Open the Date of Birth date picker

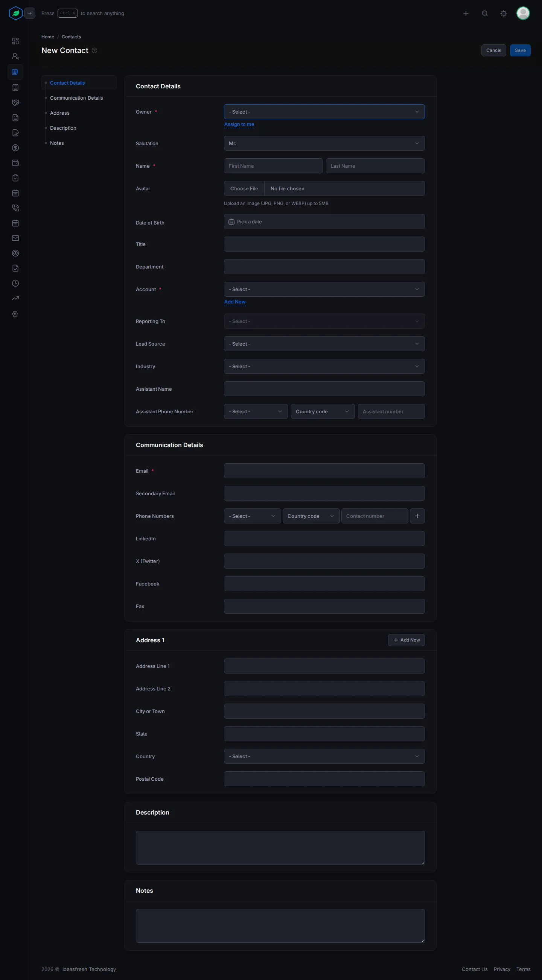click(324, 222)
